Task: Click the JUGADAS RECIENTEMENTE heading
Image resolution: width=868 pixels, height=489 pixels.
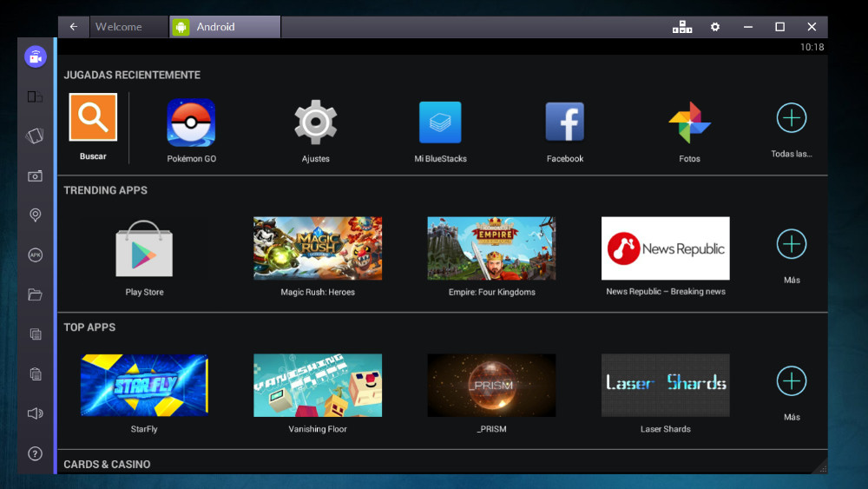Action: pos(132,75)
